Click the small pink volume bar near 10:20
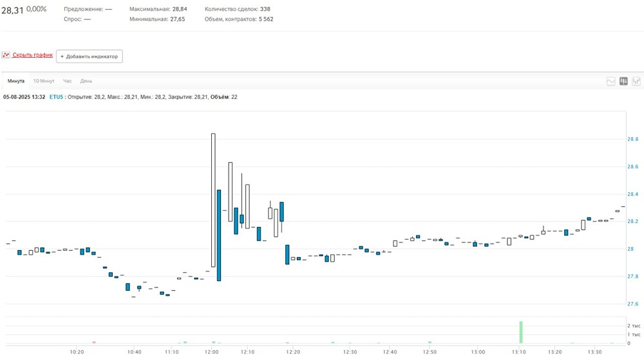 (94, 342)
